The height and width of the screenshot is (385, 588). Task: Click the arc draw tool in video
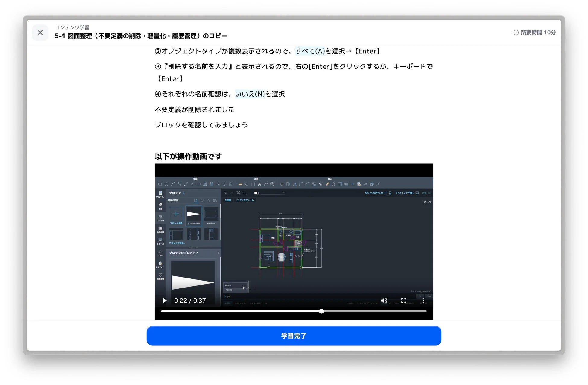coord(173,184)
